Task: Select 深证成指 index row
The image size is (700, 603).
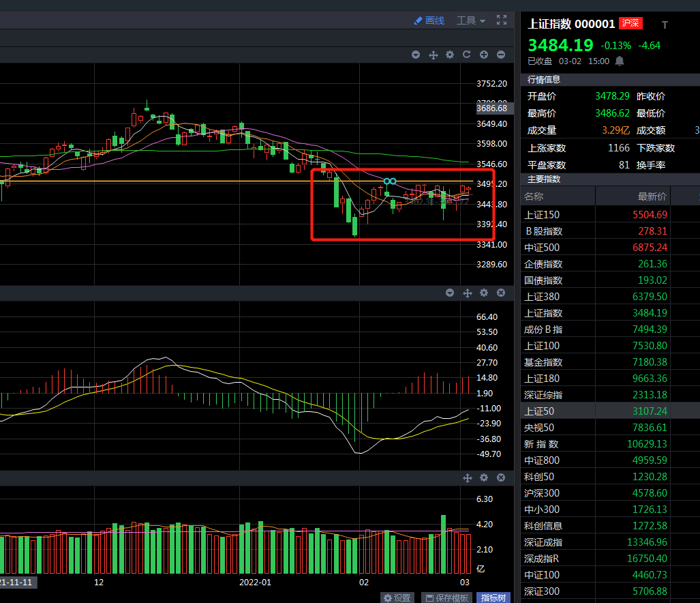Action: [x=610, y=542]
